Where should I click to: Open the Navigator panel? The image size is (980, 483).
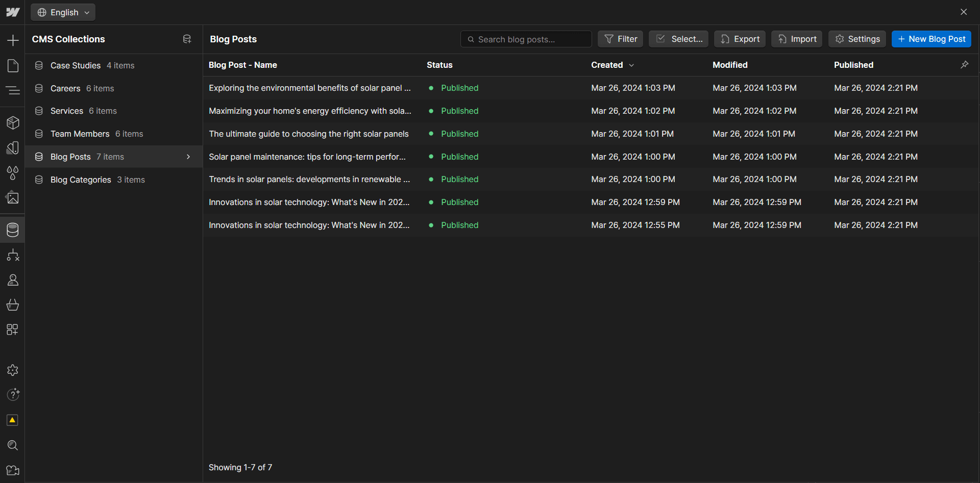13,90
